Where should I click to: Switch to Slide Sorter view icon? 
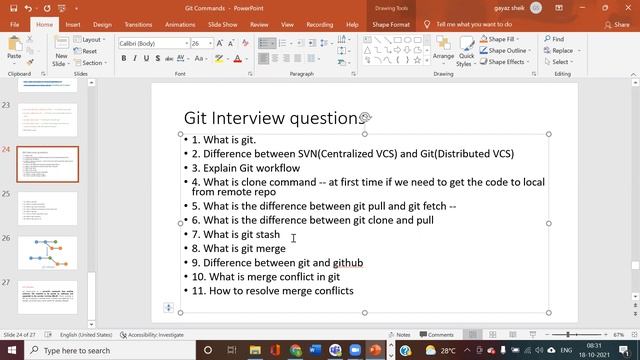pyautogui.click(x=493, y=335)
